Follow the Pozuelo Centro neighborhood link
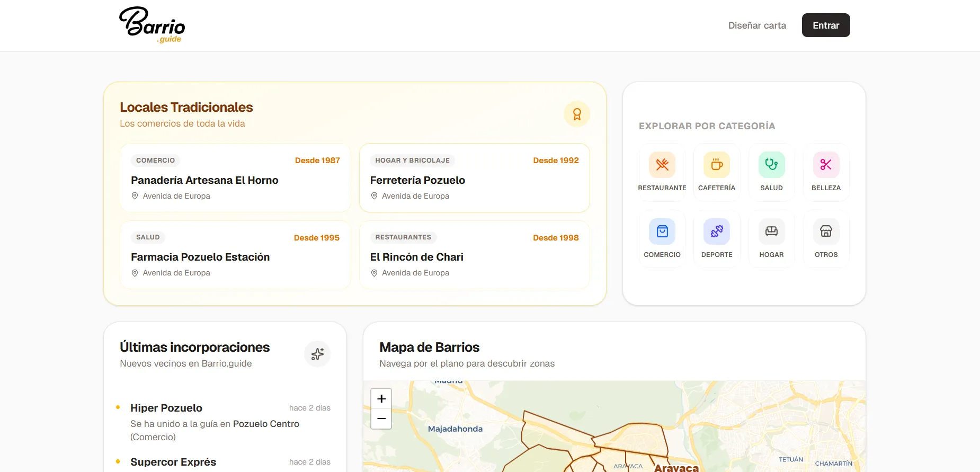The height and width of the screenshot is (472, 980). pyautogui.click(x=266, y=424)
